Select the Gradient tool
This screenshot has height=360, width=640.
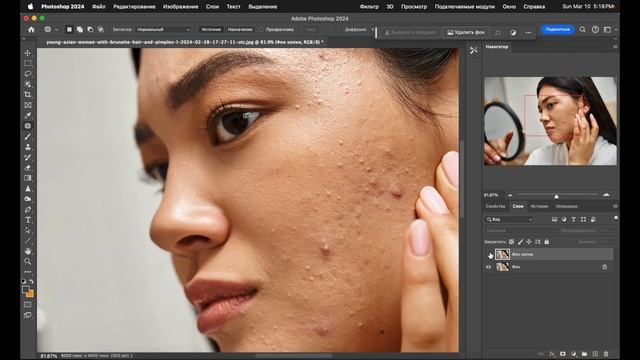28,178
